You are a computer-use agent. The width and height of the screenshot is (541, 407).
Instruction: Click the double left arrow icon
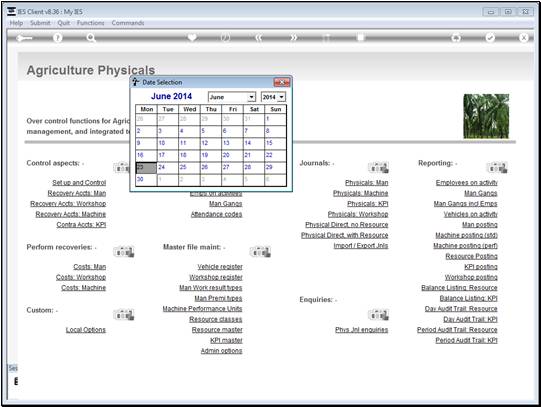pos(259,38)
